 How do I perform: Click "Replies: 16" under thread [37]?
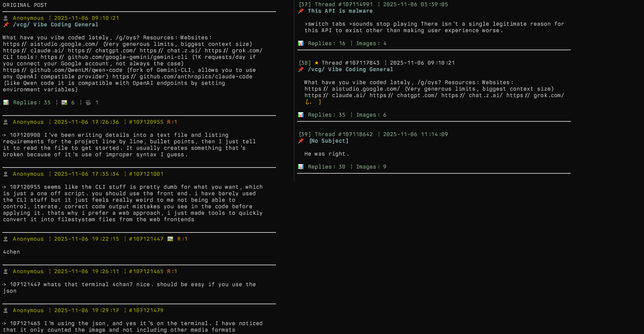click(x=327, y=43)
